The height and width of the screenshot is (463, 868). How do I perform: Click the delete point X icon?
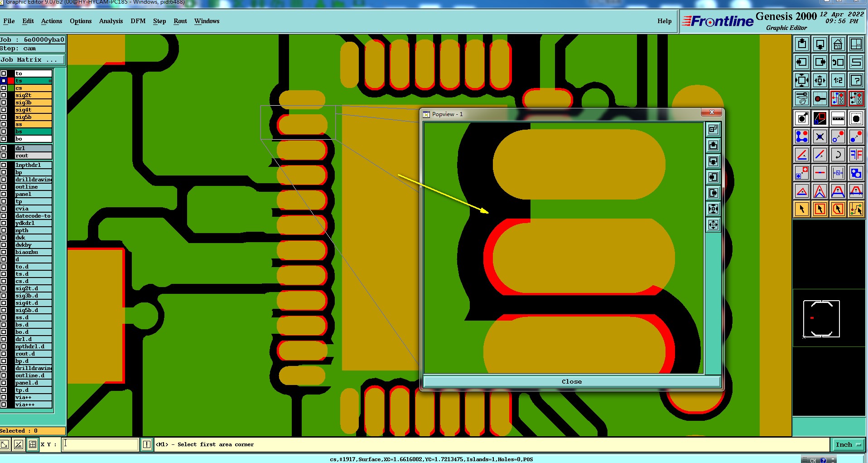point(820,136)
